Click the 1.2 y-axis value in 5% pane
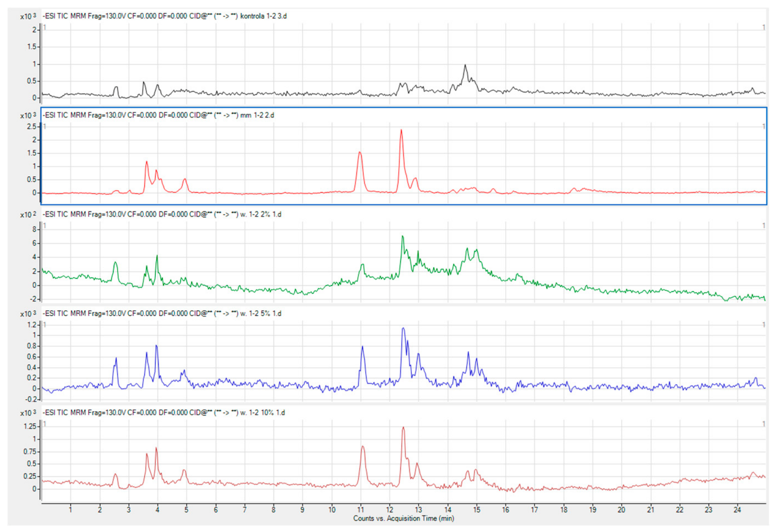776x532 pixels. (32, 325)
